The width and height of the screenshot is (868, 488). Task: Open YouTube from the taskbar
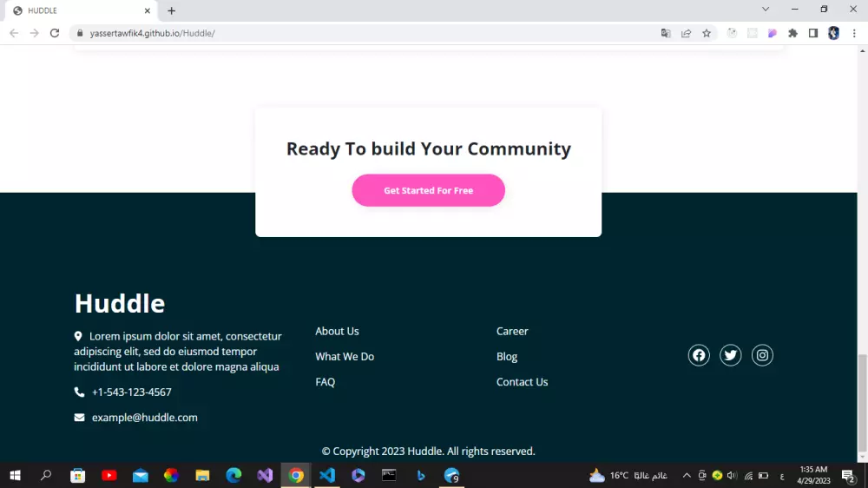tap(109, 475)
